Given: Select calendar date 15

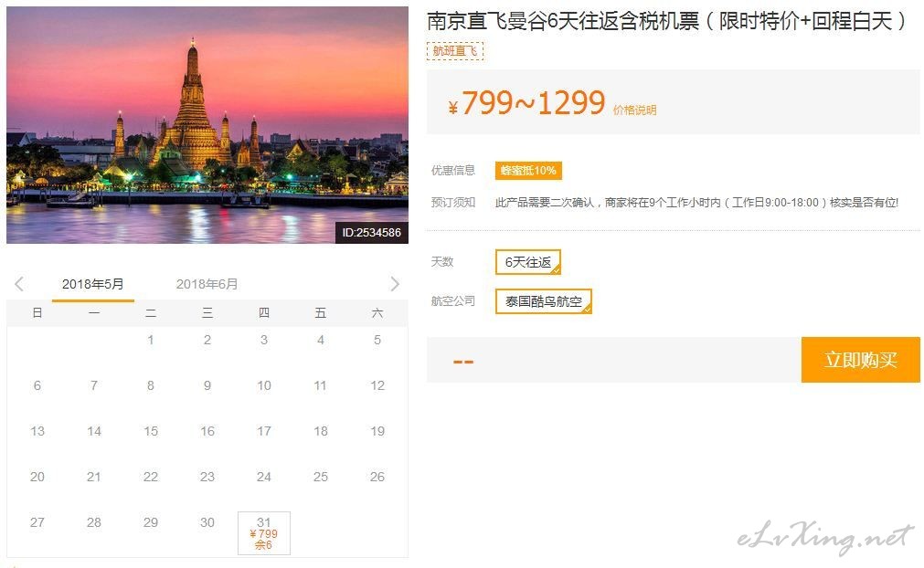Looking at the screenshot, I should pos(151,431).
